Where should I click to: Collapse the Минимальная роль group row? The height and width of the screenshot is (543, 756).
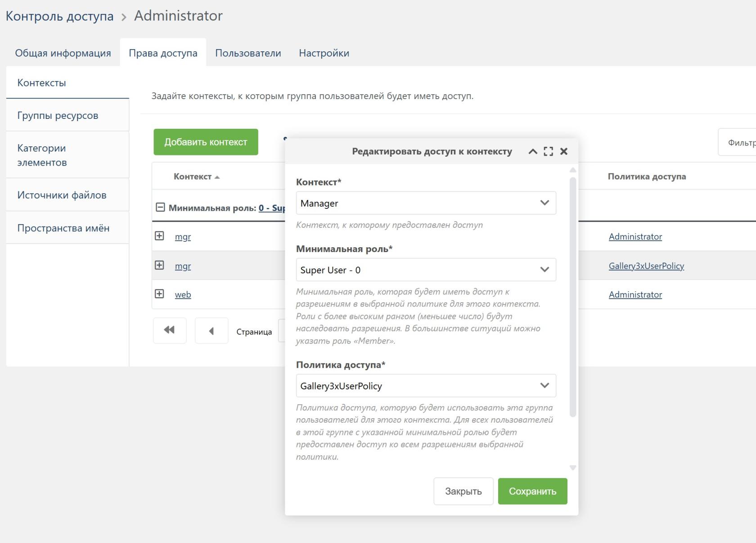tap(159, 207)
